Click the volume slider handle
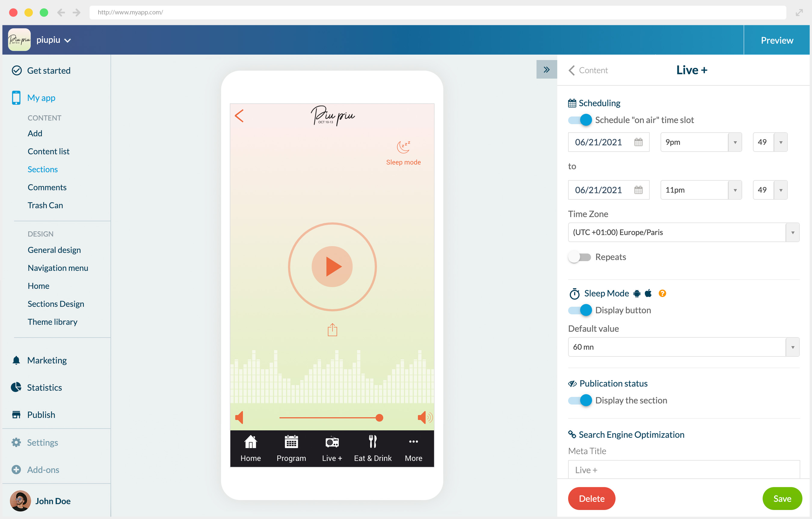The height and width of the screenshot is (519, 812). 379,418
